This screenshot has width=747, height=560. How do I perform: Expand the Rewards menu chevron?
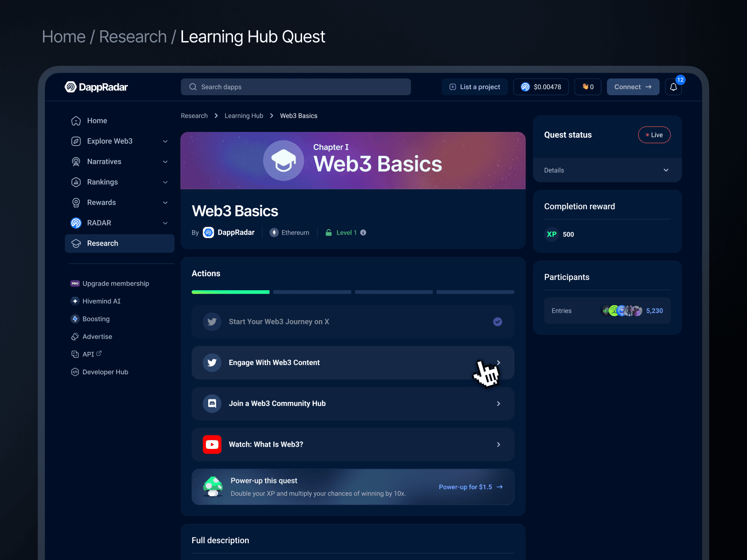(165, 203)
